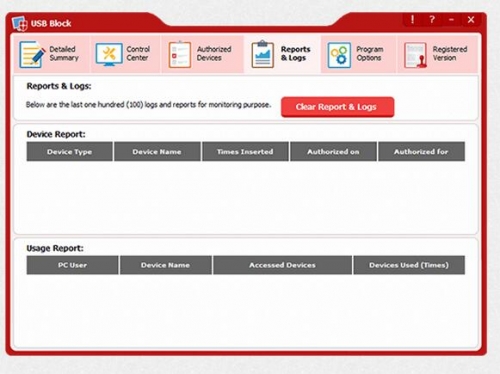Click the Clear Report & Logs button
500x374 pixels.
pos(337,107)
